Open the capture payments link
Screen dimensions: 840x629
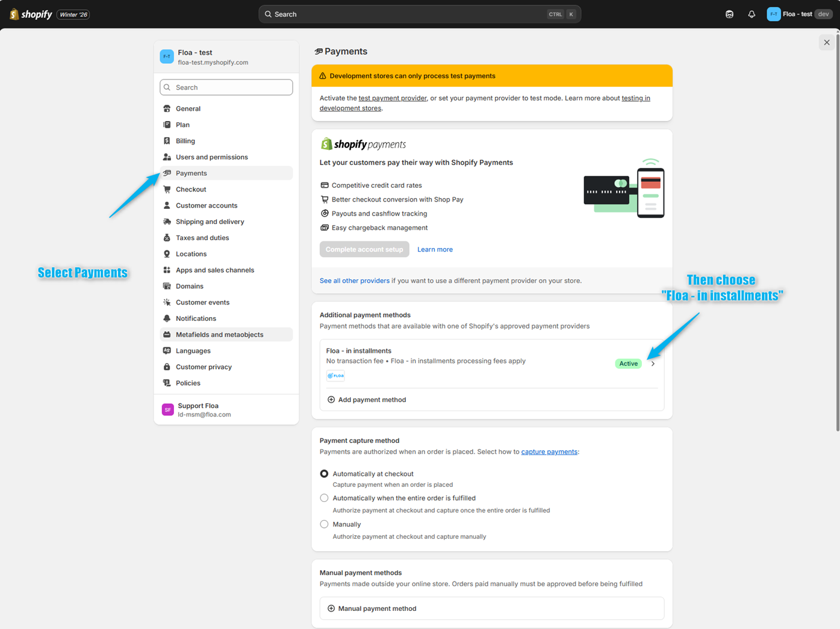pyautogui.click(x=549, y=451)
